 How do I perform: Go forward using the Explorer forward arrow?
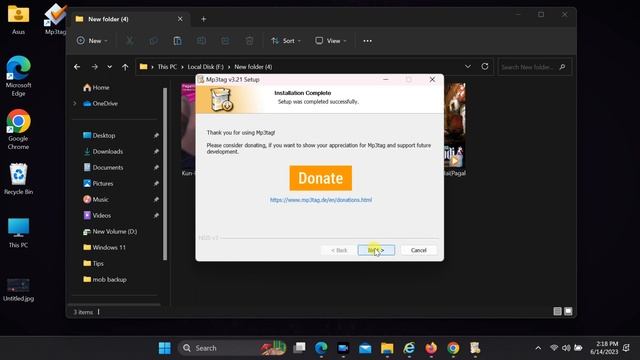click(95, 67)
